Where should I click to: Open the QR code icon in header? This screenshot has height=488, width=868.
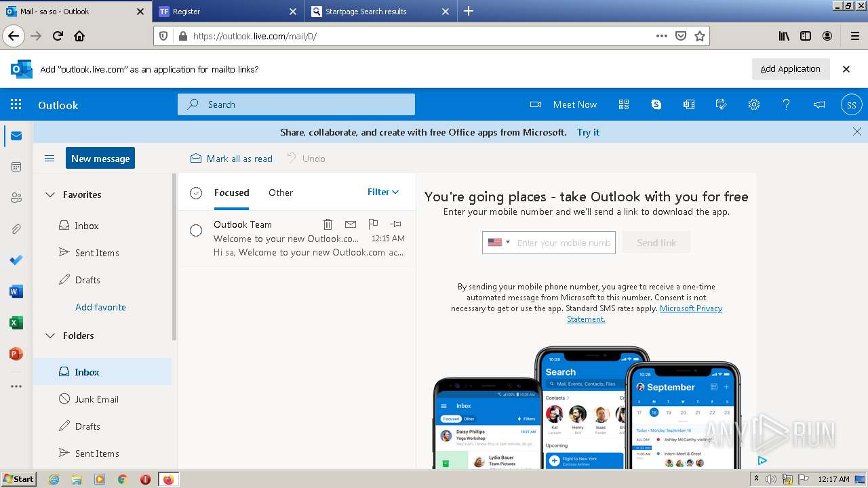tap(624, 104)
